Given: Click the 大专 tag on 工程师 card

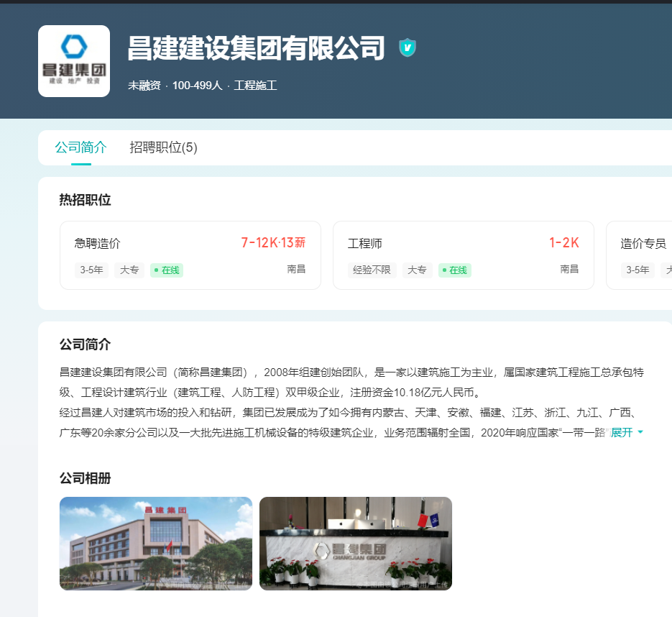Looking at the screenshot, I should pyautogui.click(x=417, y=270).
